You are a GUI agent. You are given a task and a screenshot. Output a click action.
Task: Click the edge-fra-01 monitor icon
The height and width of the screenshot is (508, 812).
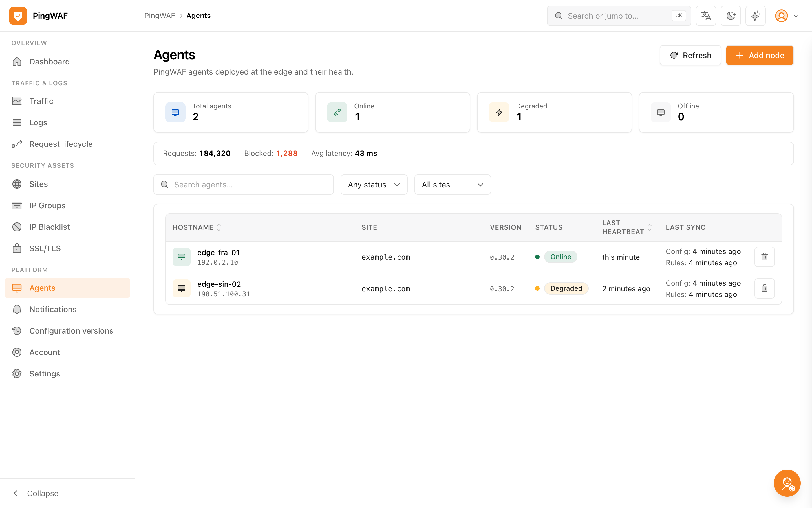[182, 257]
